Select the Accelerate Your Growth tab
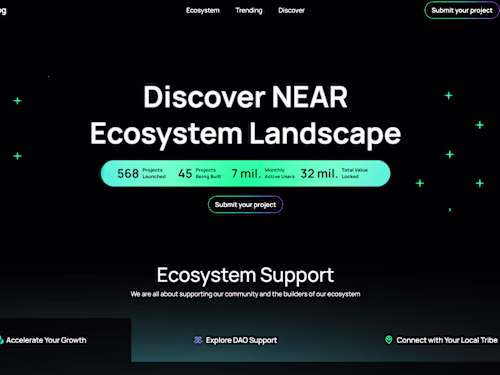The height and width of the screenshot is (375, 500). click(65, 340)
